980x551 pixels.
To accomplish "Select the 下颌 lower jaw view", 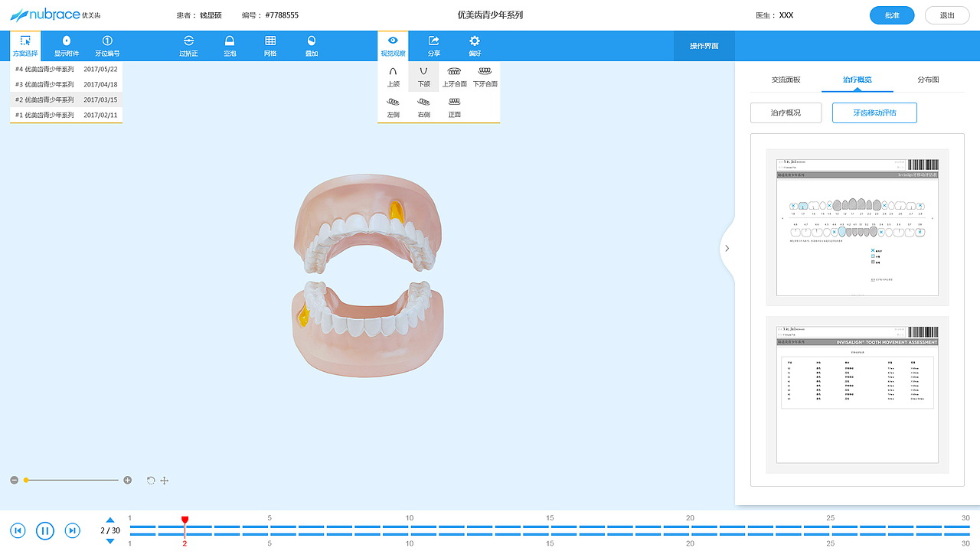I will tap(423, 77).
